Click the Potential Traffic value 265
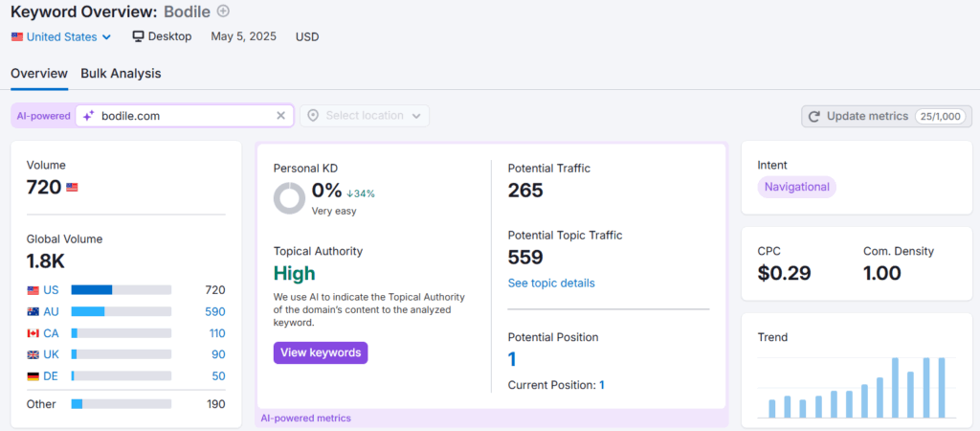980x431 pixels. pos(525,191)
